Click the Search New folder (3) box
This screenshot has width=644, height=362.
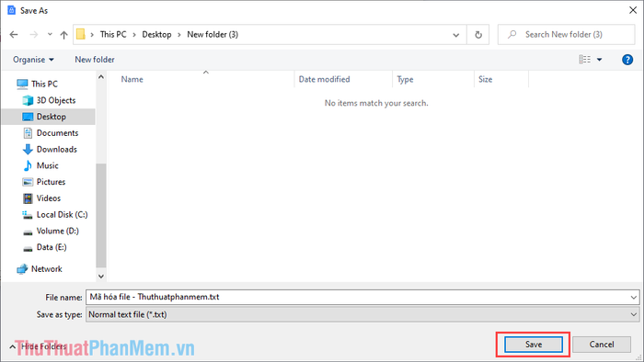567,34
